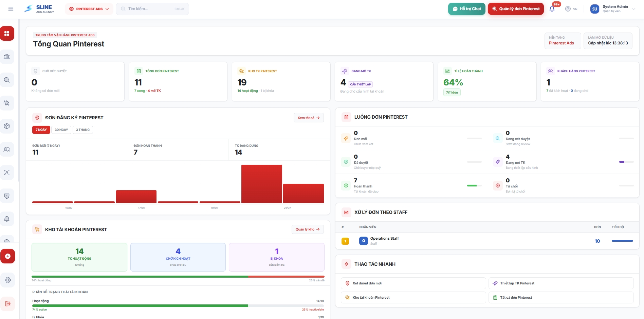Click the tallest red chart bar

tap(262, 184)
